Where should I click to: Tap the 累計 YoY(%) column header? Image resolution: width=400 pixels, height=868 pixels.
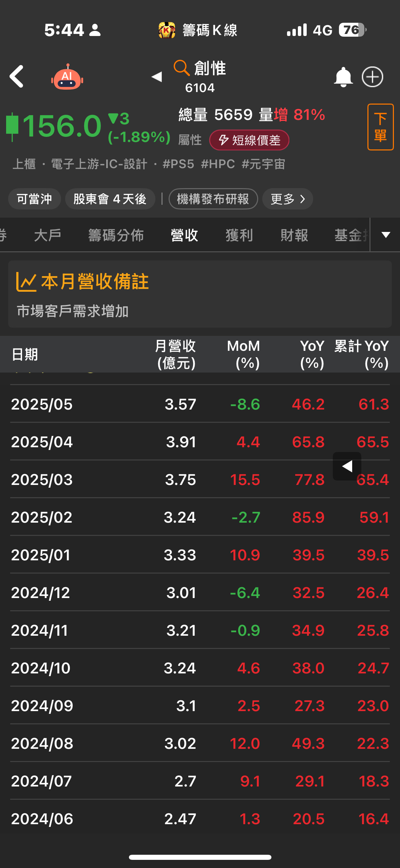361,355
